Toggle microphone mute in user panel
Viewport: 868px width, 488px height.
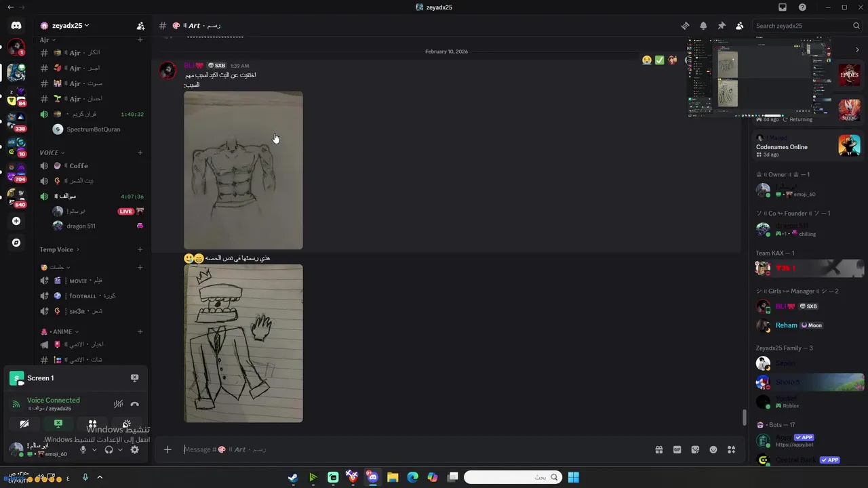(x=83, y=449)
